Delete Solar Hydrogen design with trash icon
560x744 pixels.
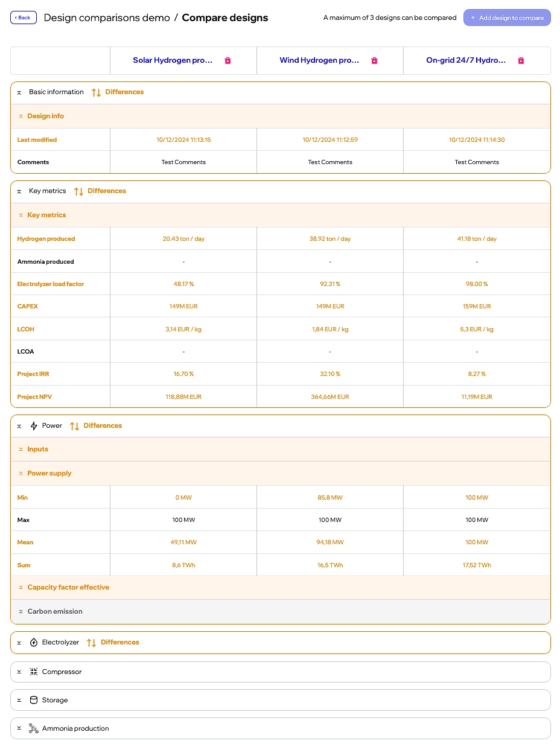[x=227, y=60]
